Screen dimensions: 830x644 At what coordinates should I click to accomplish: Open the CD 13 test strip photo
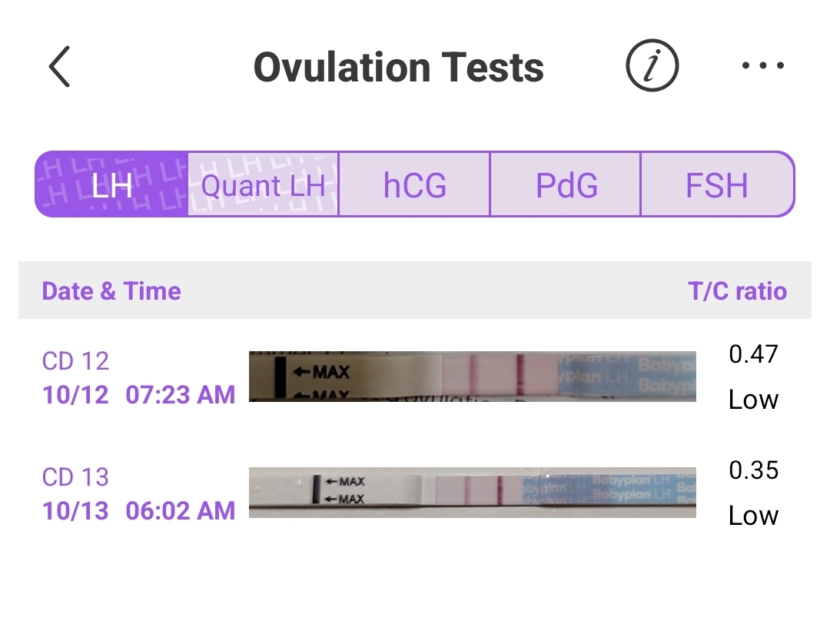click(x=472, y=492)
